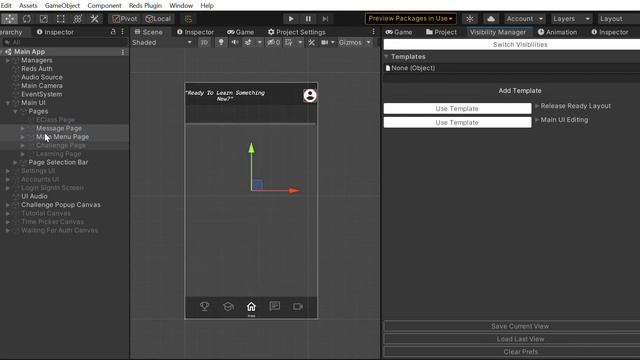Open the Component menu
Screen dimensions: 640x360
pos(104,5)
